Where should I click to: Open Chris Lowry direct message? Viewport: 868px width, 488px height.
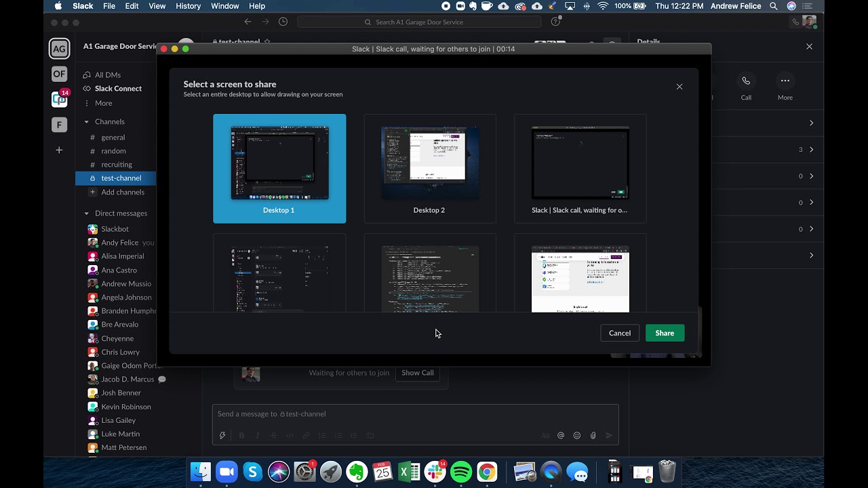pos(120,352)
